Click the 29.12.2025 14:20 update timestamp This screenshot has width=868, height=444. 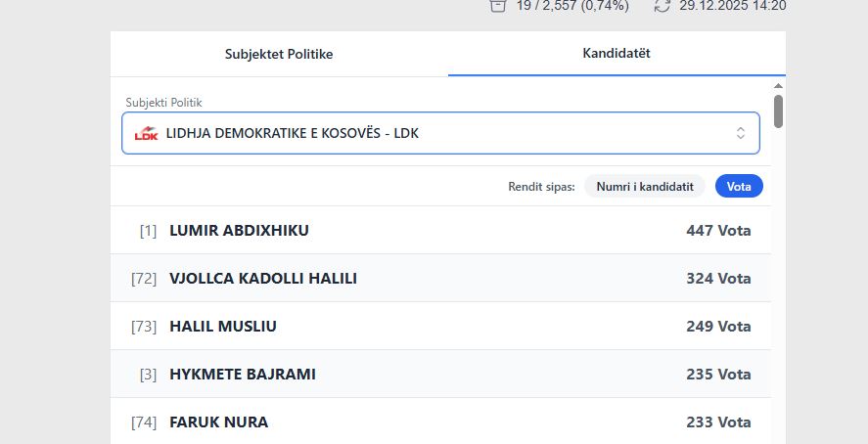point(733,5)
